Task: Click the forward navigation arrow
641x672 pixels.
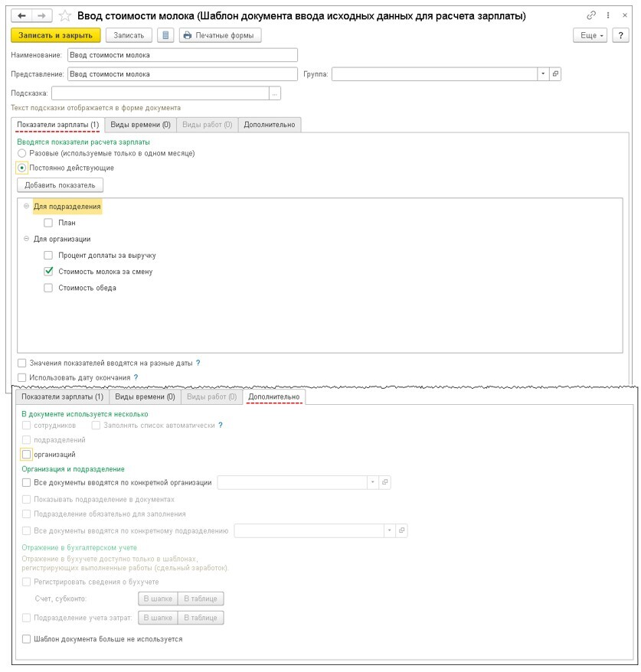Action: tap(41, 15)
